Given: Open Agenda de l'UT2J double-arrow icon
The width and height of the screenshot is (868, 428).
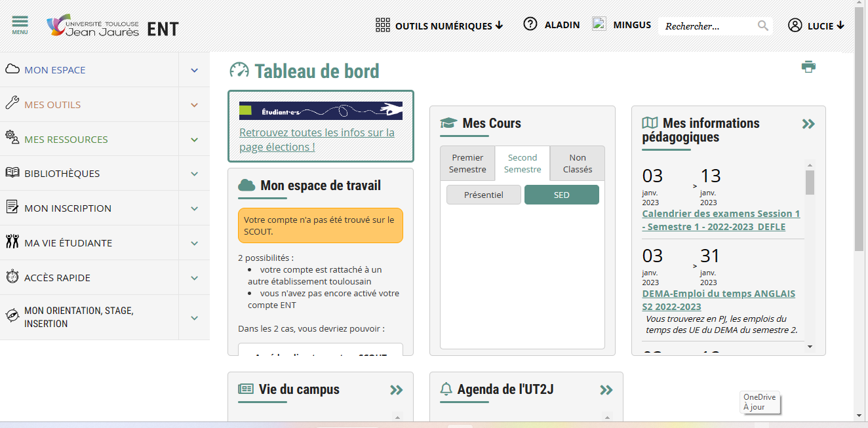Looking at the screenshot, I should 606,390.
